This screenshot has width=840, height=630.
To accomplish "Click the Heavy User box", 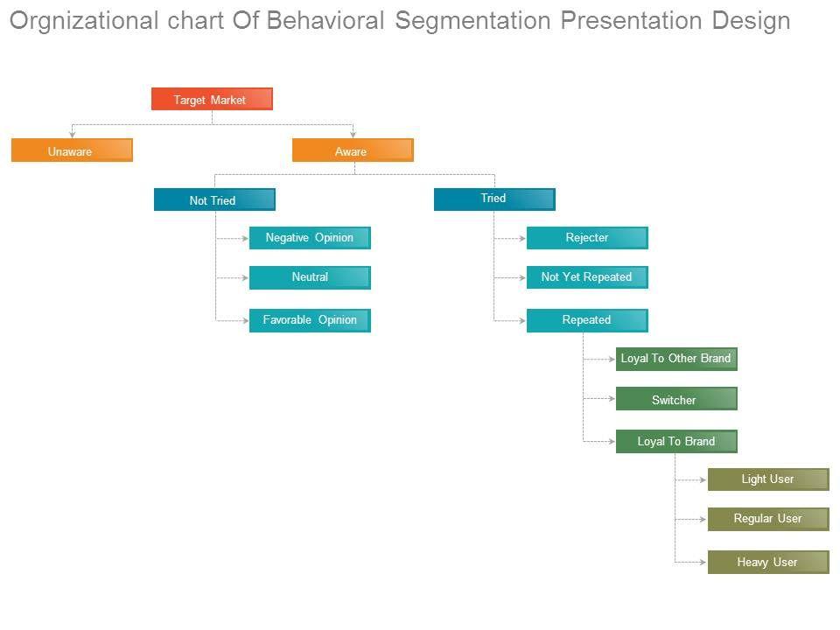I will point(768,562).
